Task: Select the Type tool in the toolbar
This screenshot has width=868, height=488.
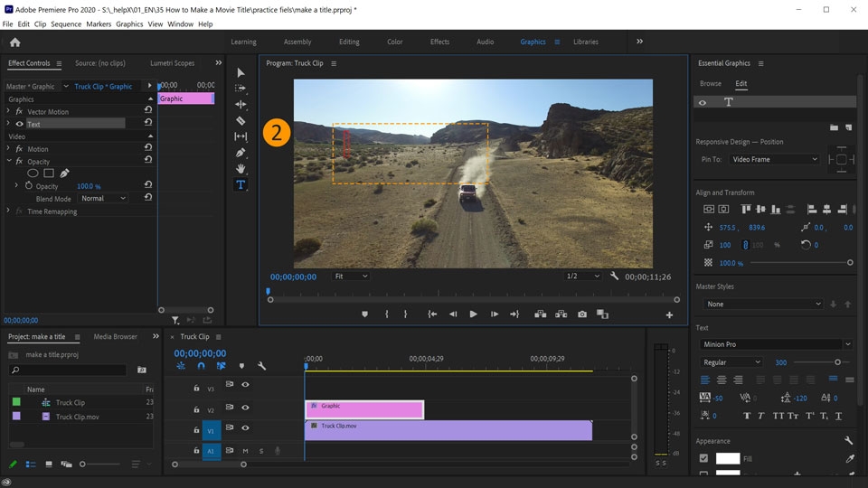Action: (x=241, y=184)
